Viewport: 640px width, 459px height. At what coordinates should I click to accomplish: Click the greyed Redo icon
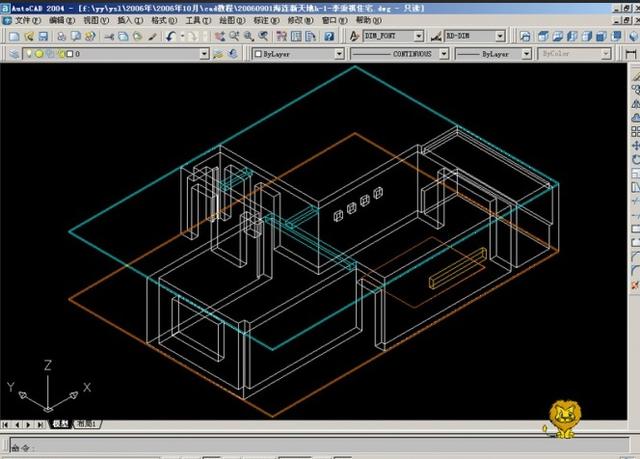192,37
